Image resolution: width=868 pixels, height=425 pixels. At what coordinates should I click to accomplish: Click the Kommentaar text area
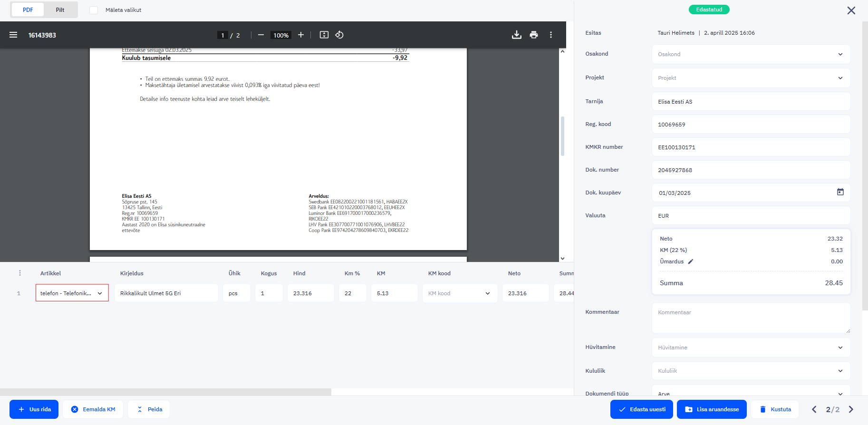click(751, 318)
